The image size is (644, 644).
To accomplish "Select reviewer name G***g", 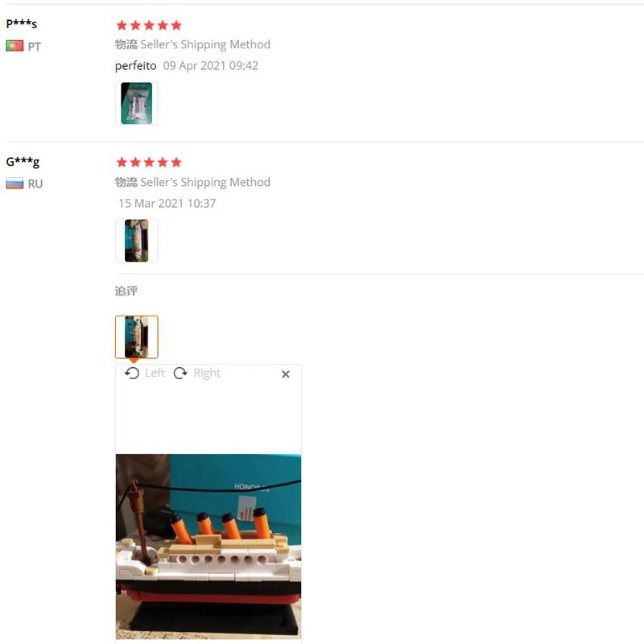I will point(23,162).
